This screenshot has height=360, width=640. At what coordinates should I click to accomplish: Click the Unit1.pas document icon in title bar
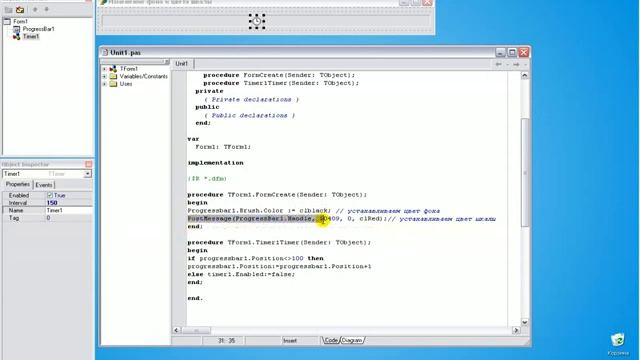pyautogui.click(x=105, y=52)
